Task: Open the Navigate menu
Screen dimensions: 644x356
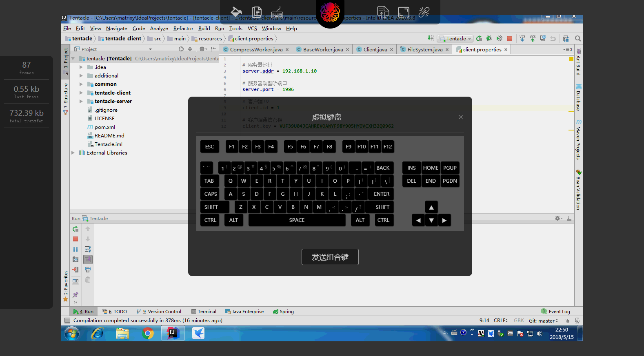Action: 117,29
